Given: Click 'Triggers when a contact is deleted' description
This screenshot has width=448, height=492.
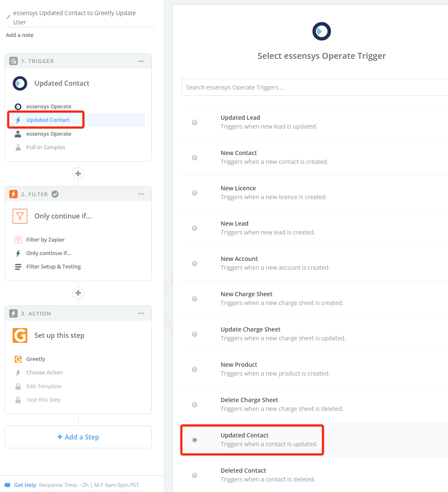Looking at the screenshot, I should coord(268,479).
